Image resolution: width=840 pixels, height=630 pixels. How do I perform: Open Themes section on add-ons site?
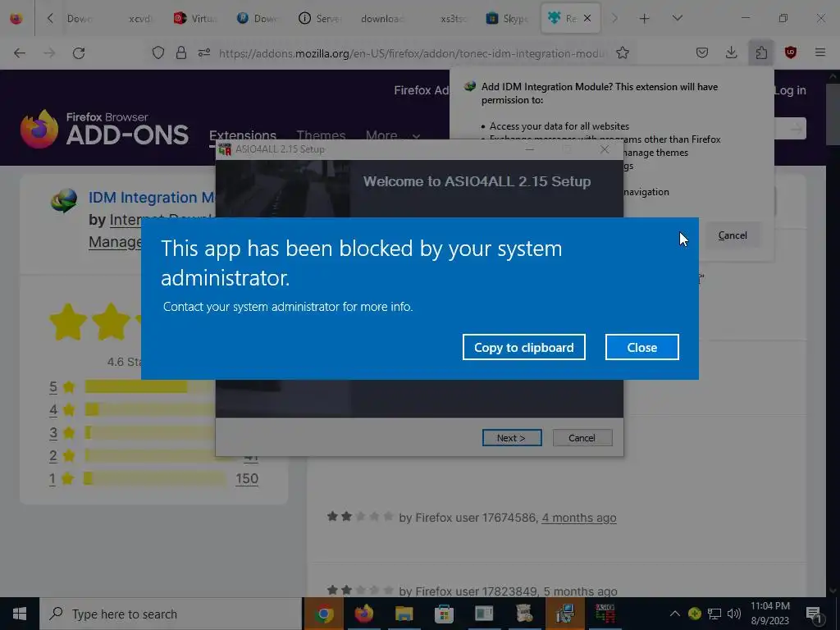(x=321, y=135)
